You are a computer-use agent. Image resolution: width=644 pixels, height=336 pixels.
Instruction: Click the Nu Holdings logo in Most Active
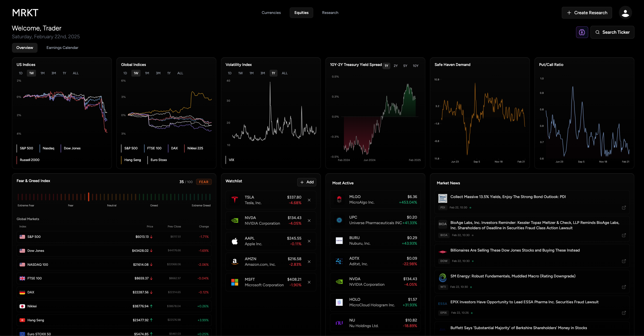tap(339, 323)
